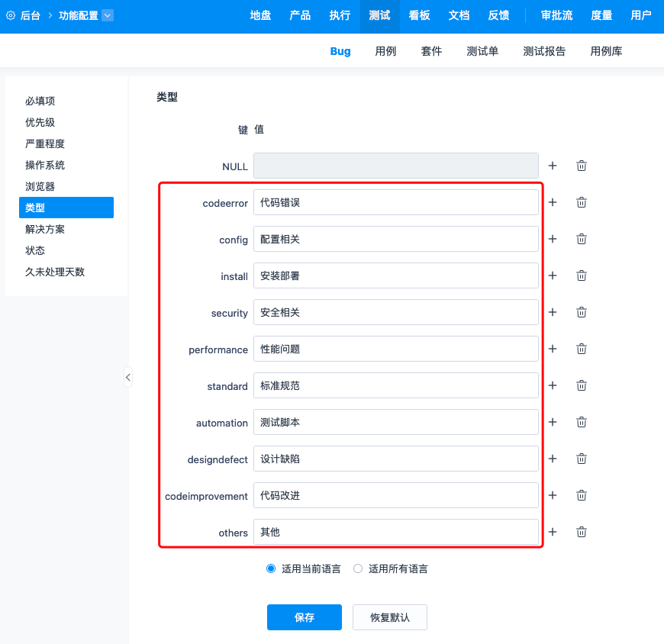Delete the standard row
The image size is (664, 644).
point(582,385)
